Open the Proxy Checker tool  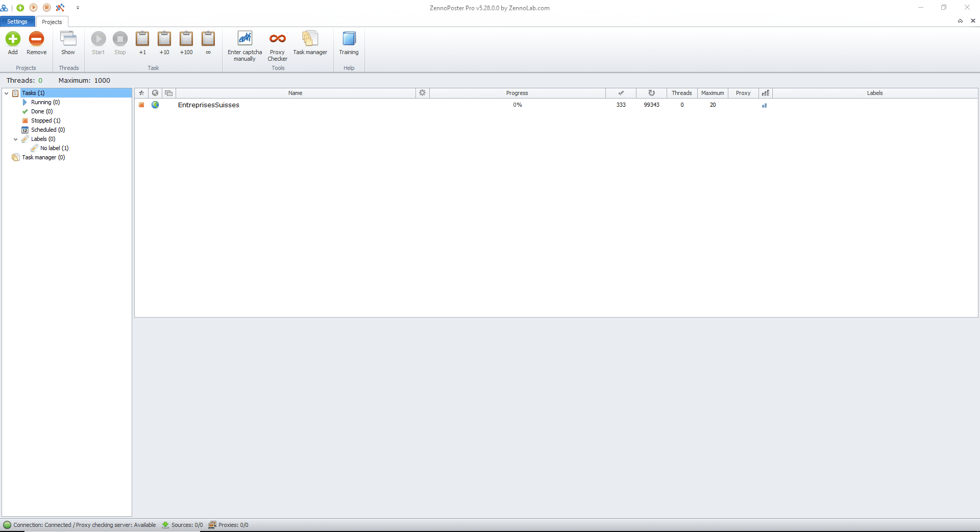[x=277, y=39]
